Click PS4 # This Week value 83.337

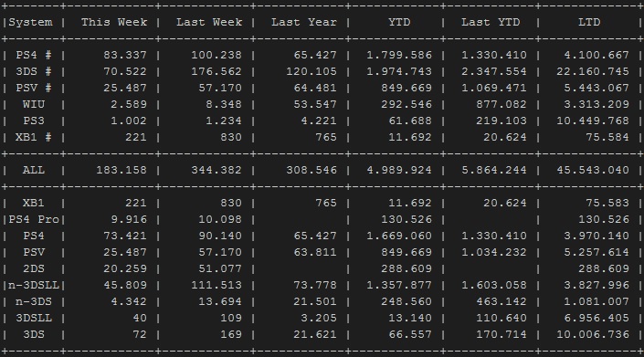[125, 55]
